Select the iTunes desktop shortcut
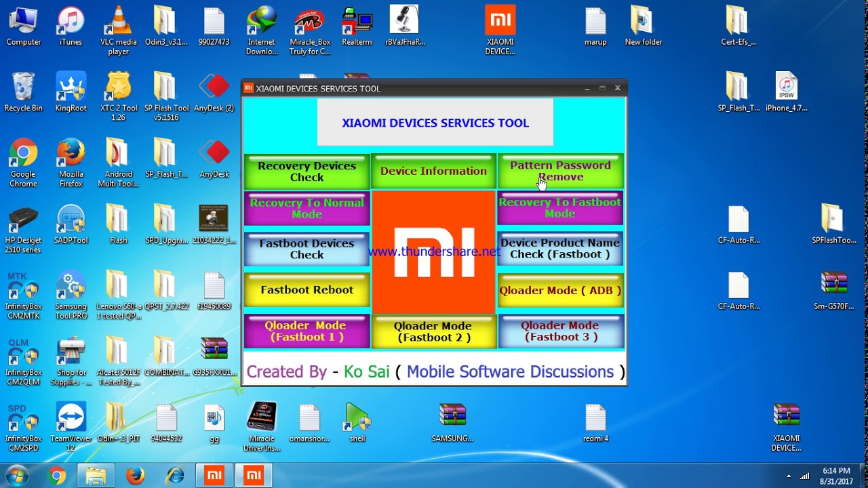 (71, 27)
